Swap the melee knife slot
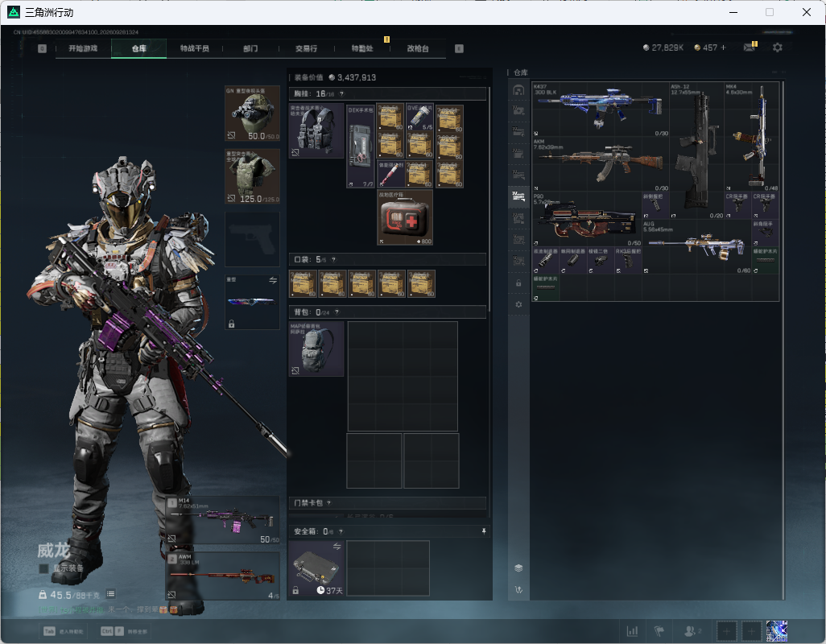 [273, 280]
